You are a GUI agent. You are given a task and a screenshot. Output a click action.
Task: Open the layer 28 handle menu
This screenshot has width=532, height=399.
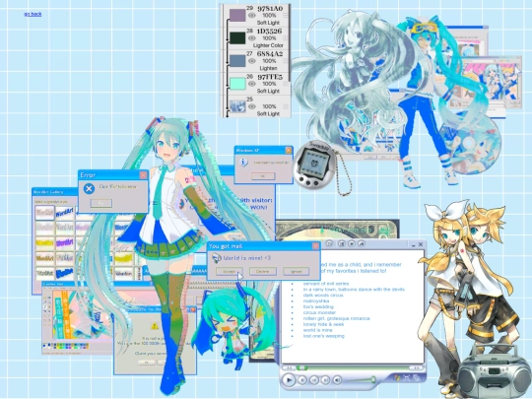click(x=286, y=38)
